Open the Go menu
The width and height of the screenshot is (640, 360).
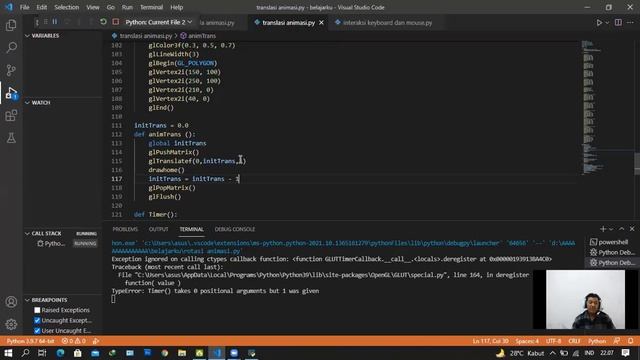tap(111, 7)
